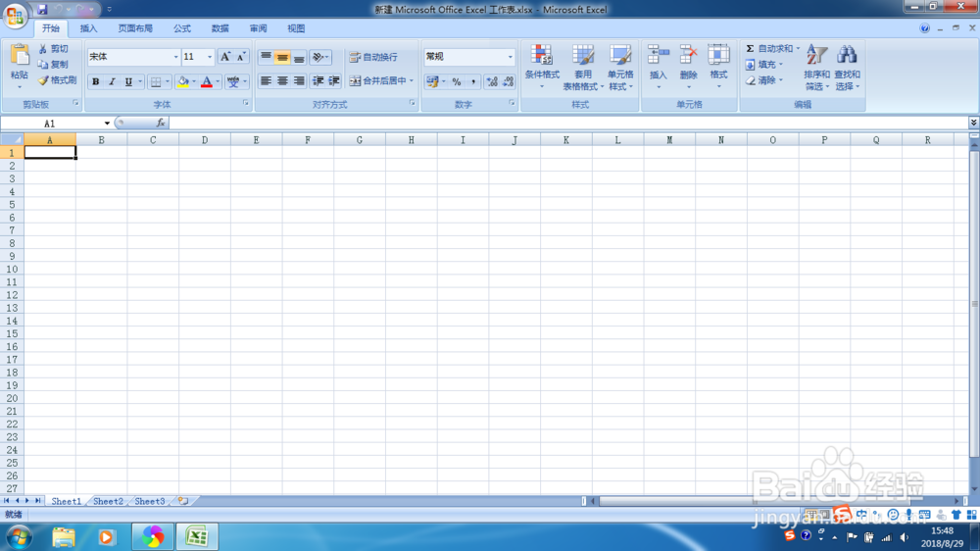Decrease indent in alignment group
Viewport: 980px width, 551px height.
point(318,80)
